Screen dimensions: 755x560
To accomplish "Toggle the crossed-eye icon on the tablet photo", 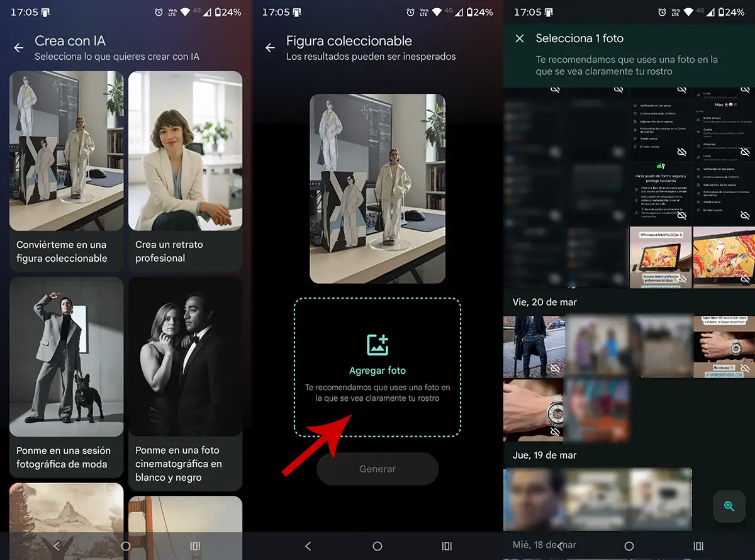I will coord(681,279).
